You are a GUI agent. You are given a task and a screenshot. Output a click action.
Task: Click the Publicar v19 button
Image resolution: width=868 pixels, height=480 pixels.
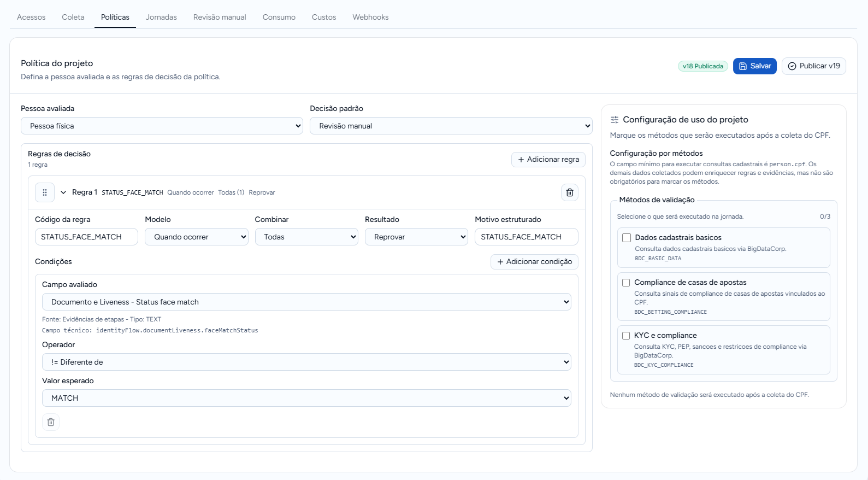(814, 66)
